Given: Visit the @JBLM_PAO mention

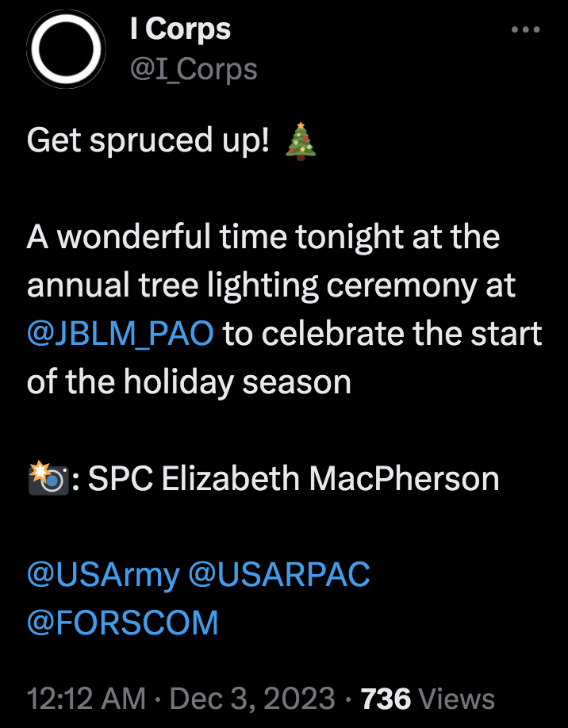Looking at the screenshot, I should (x=121, y=334).
